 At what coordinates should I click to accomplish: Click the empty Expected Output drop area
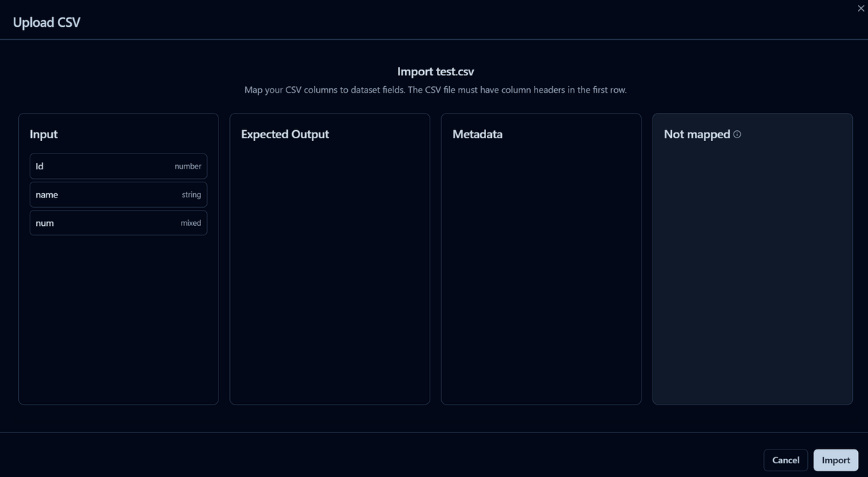(x=329, y=275)
